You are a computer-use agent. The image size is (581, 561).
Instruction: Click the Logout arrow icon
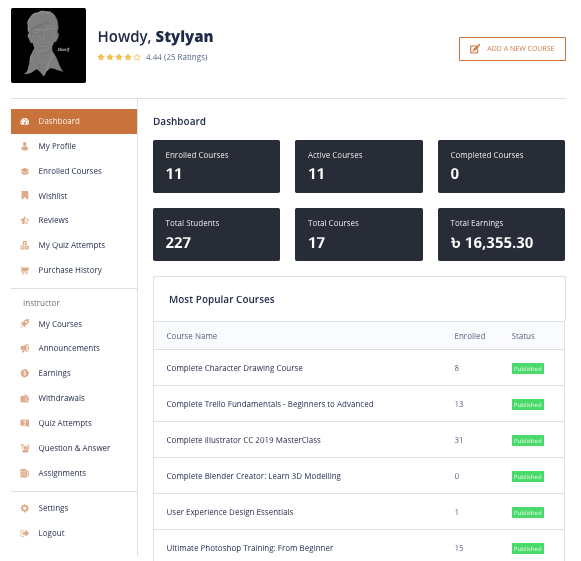point(24,533)
